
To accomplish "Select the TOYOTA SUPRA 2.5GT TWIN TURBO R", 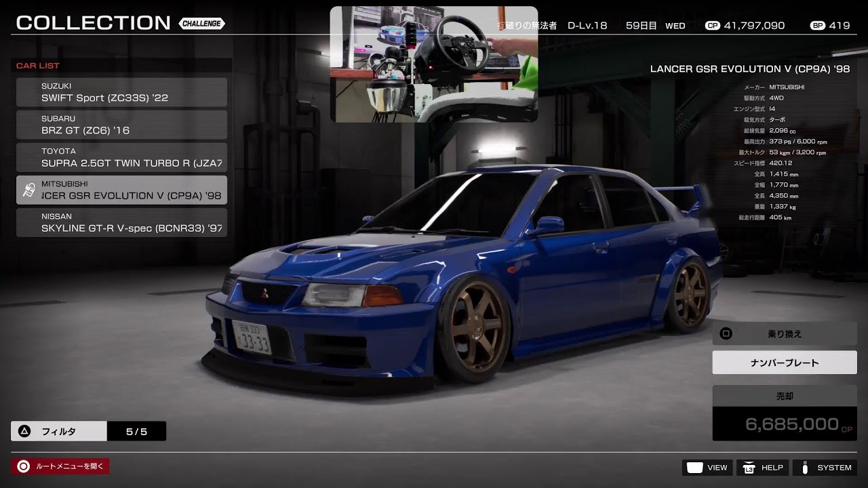I will (x=121, y=157).
